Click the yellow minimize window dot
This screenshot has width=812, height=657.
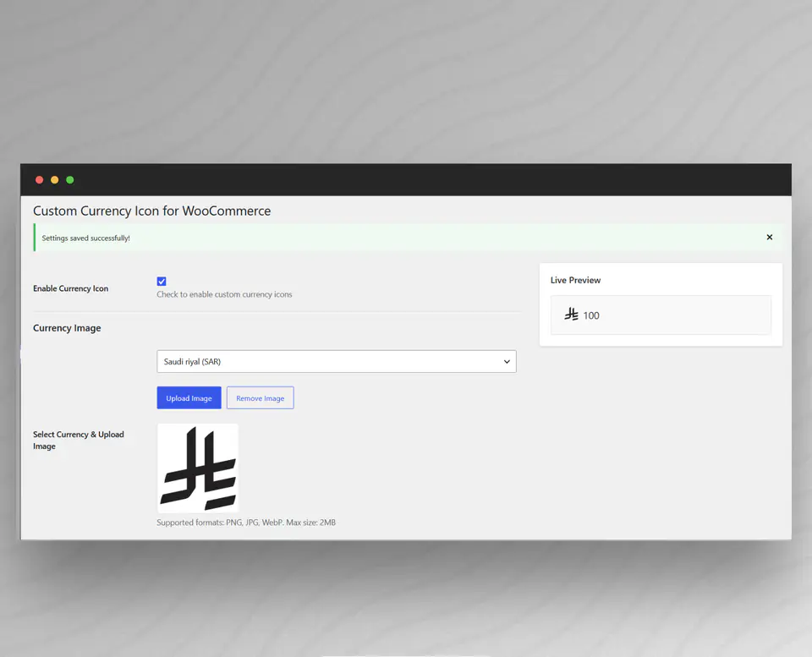click(54, 179)
